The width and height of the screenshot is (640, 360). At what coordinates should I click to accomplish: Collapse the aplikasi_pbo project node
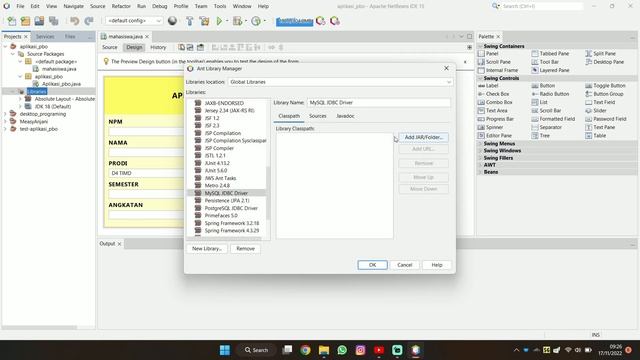(6, 47)
